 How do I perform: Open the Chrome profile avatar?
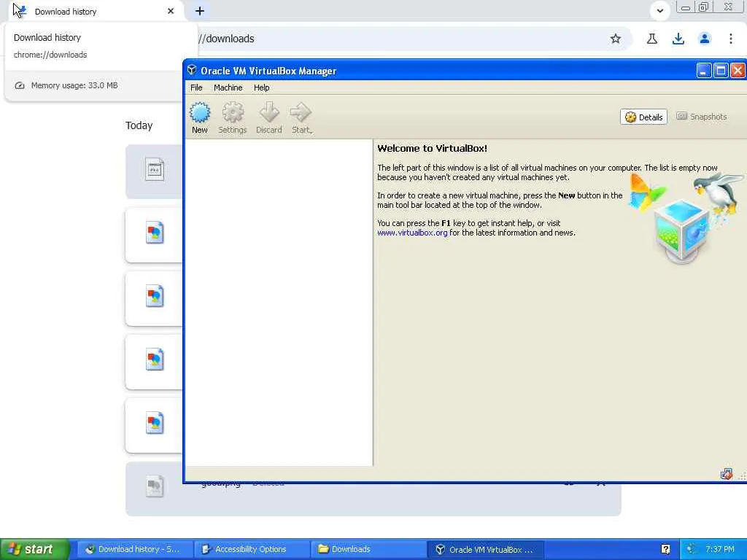click(704, 39)
